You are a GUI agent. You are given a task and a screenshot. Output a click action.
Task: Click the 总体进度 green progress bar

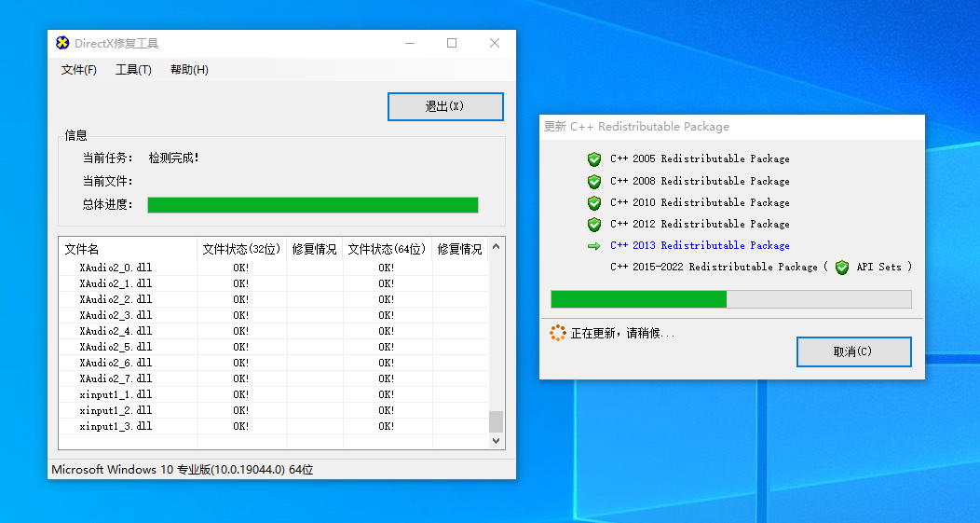[312, 204]
